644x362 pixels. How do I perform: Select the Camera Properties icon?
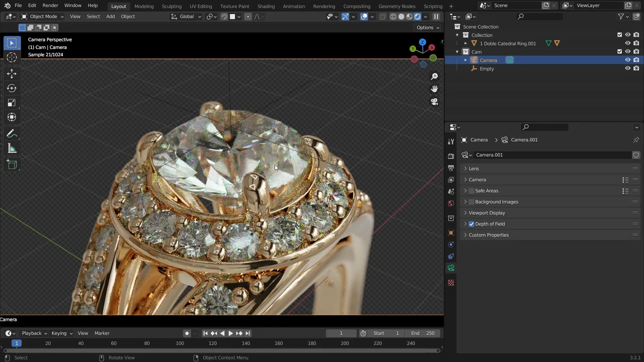pos(451,268)
